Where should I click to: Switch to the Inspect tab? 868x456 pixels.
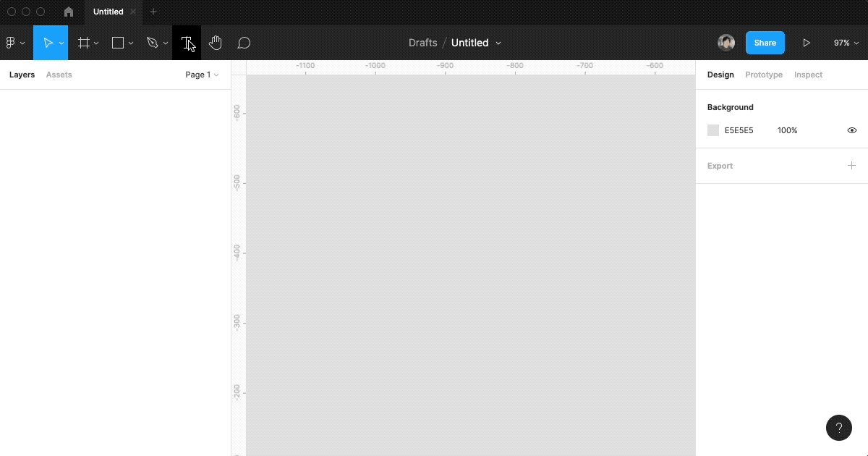coord(808,75)
